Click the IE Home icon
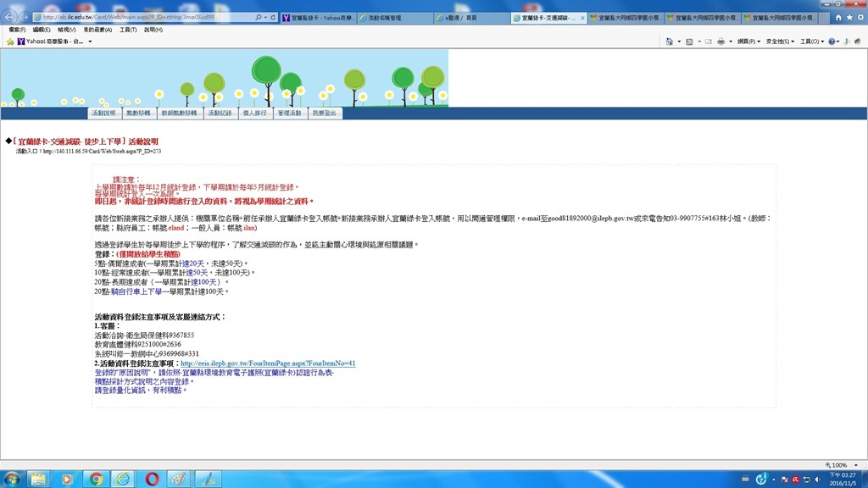 [x=837, y=17]
